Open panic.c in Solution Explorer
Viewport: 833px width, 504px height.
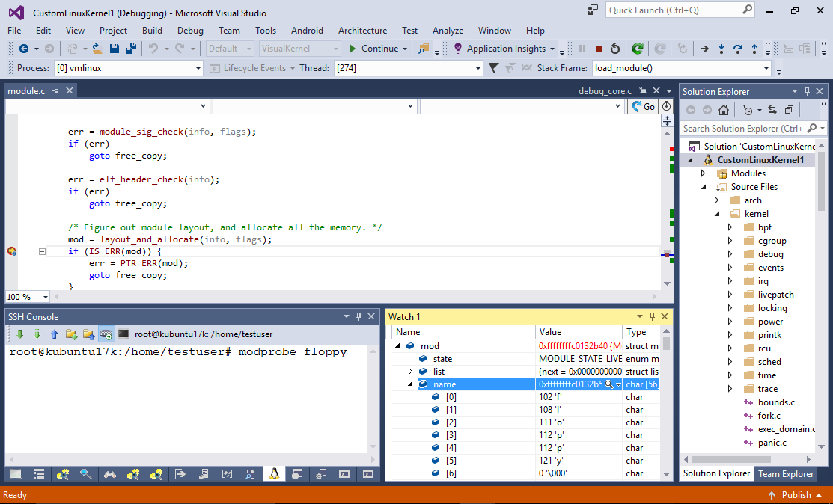(x=772, y=443)
